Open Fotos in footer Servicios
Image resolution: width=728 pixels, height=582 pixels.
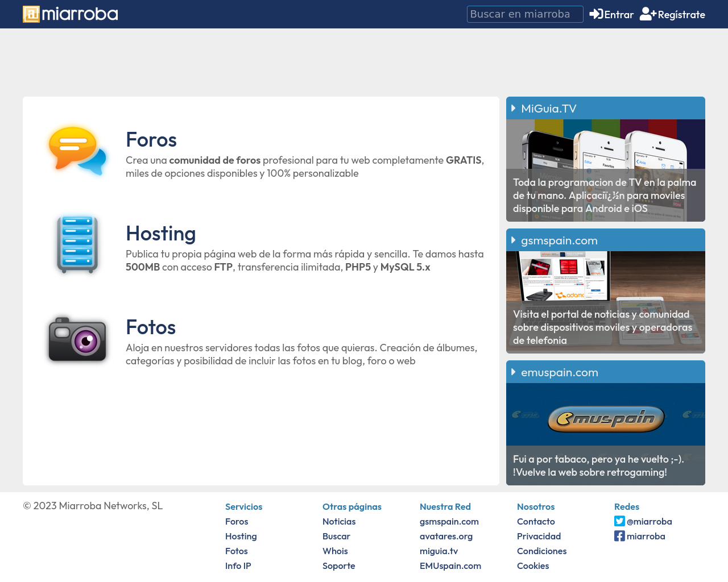(237, 551)
